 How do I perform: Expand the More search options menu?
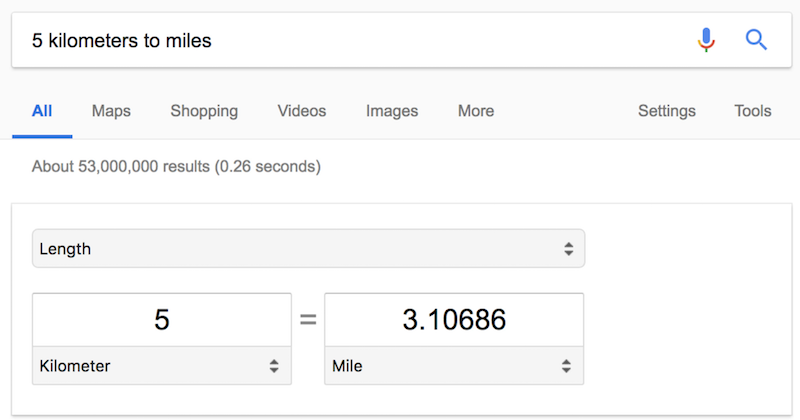476,111
